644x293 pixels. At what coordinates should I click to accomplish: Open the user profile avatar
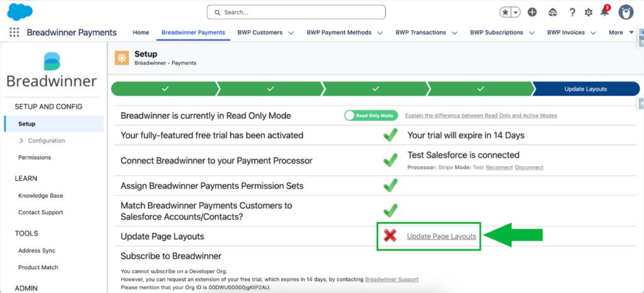(x=626, y=12)
